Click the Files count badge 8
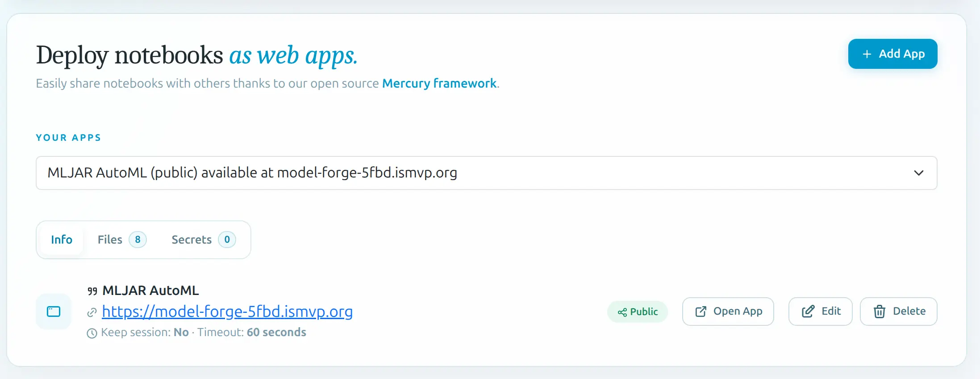980x379 pixels. 138,240
